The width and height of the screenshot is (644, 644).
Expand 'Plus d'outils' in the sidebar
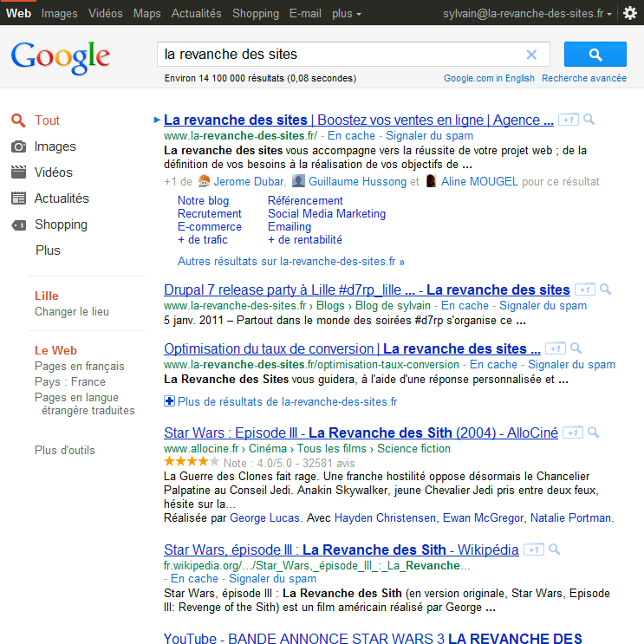tap(64, 450)
